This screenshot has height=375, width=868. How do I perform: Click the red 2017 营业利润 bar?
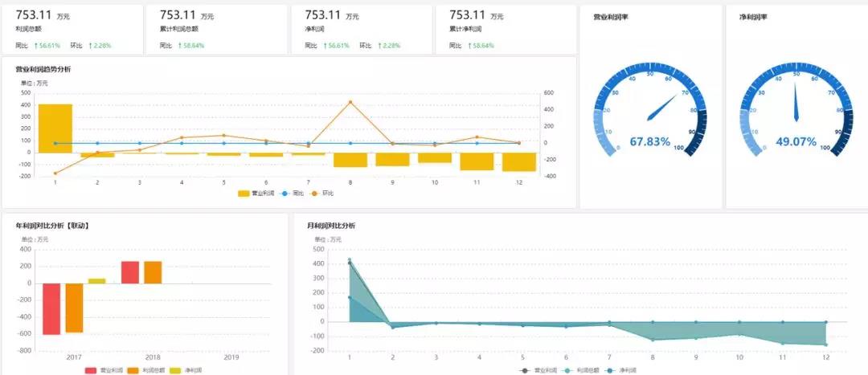coord(51,309)
